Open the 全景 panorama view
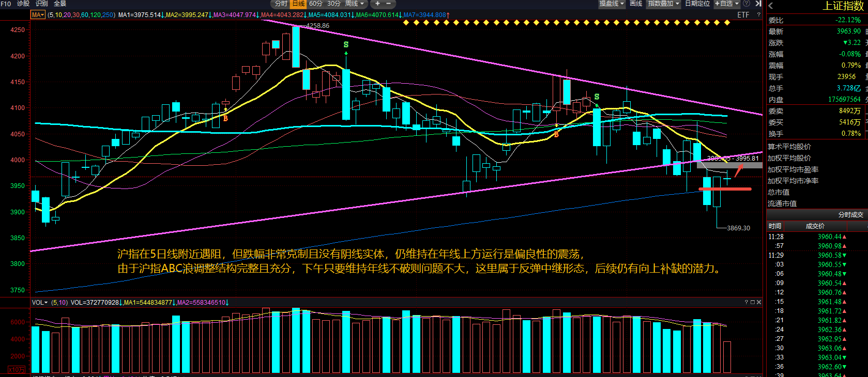Image resolution: width=868 pixels, height=377 pixels. pos(60,4)
